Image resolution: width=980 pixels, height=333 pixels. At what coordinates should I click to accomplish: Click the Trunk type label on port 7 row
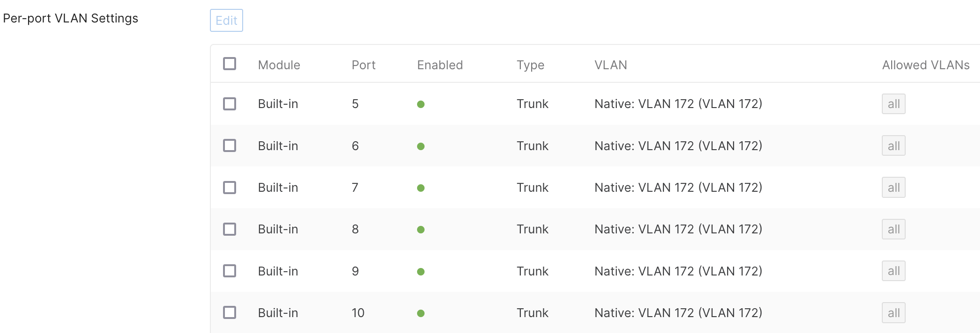pyautogui.click(x=532, y=188)
